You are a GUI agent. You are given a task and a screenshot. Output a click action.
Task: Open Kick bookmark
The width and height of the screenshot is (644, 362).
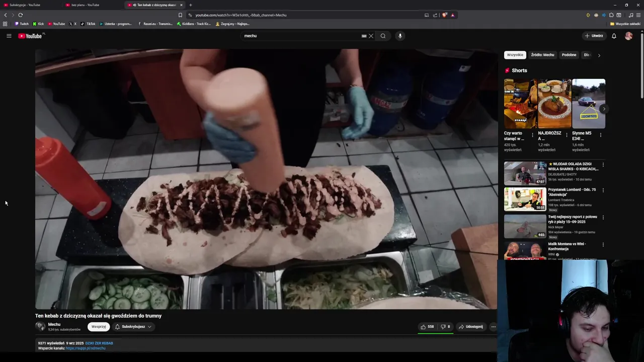pyautogui.click(x=39, y=24)
